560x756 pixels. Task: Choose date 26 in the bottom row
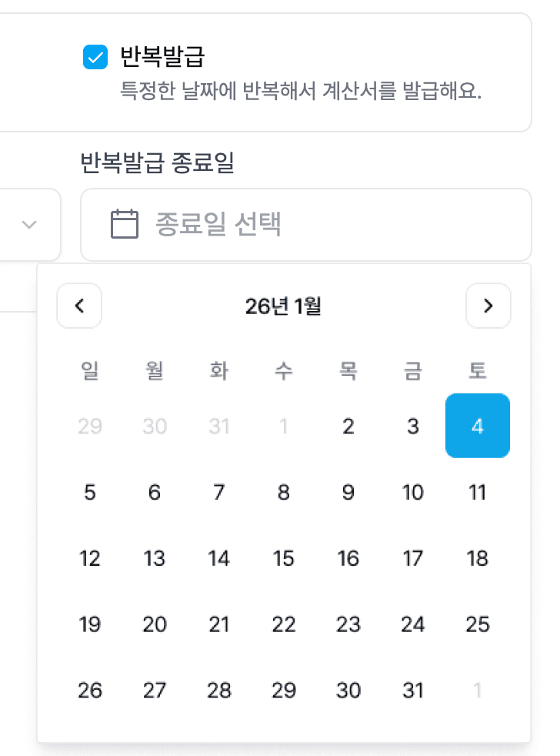[90, 691]
